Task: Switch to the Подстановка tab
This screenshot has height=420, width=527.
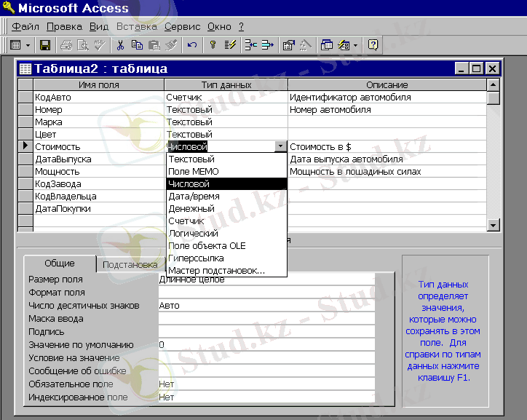Action: [x=130, y=265]
